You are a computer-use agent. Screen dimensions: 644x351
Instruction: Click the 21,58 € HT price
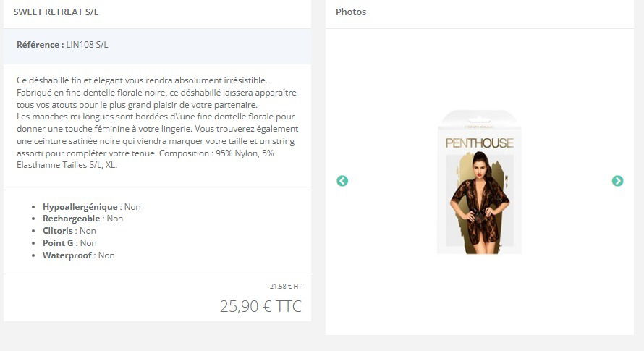coord(285,286)
